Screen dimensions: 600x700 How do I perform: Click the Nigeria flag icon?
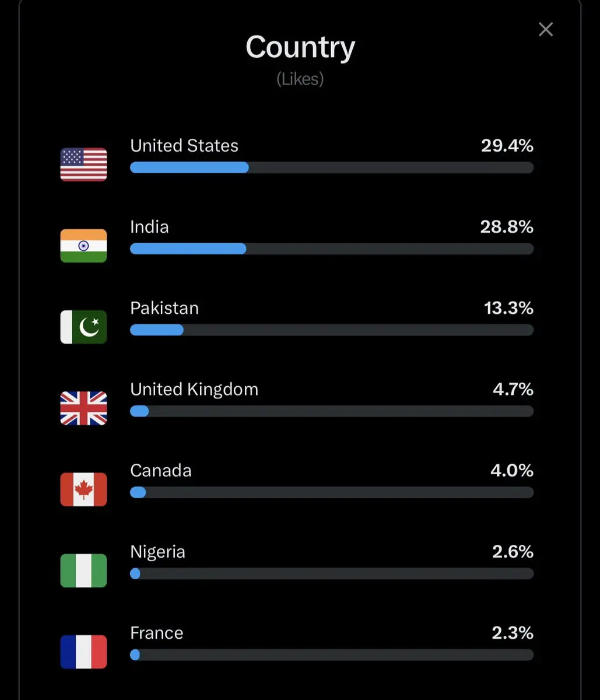[x=83, y=570]
